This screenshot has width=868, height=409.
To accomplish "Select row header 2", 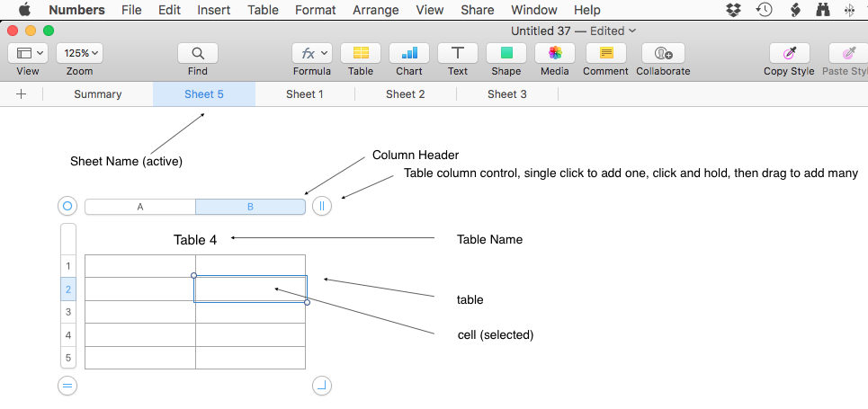I will 68,289.
